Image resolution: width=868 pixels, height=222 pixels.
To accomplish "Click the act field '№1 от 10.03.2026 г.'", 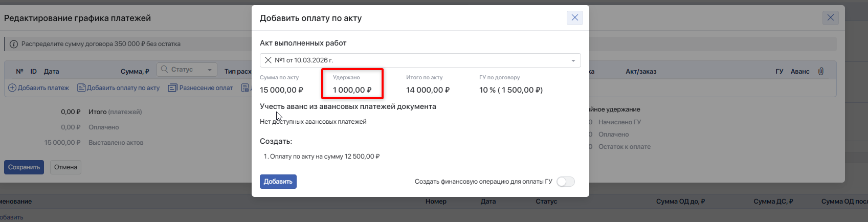I will coord(409,60).
